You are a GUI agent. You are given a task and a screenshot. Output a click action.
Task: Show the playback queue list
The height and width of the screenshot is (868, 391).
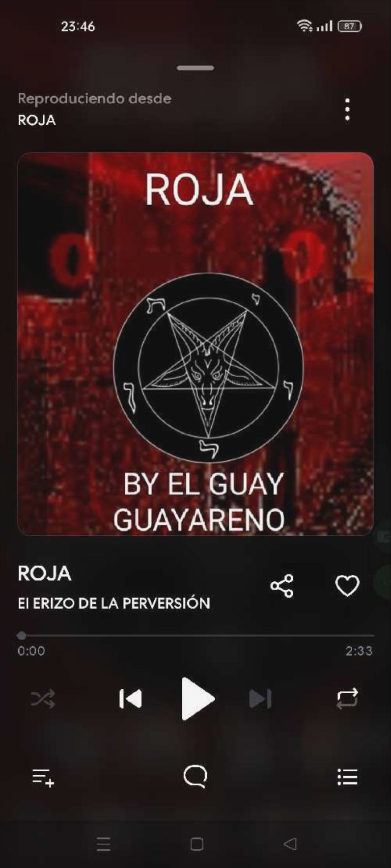coord(347,777)
